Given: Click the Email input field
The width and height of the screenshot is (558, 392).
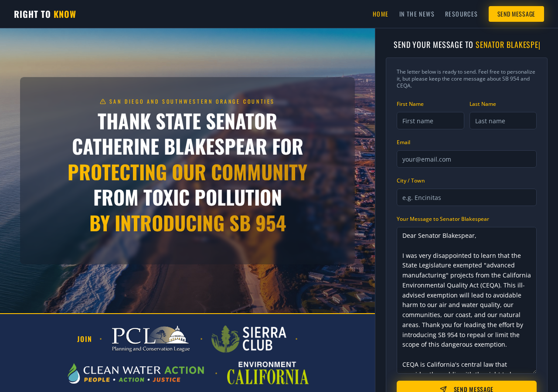Looking at the screenshot, I should 466,159.
